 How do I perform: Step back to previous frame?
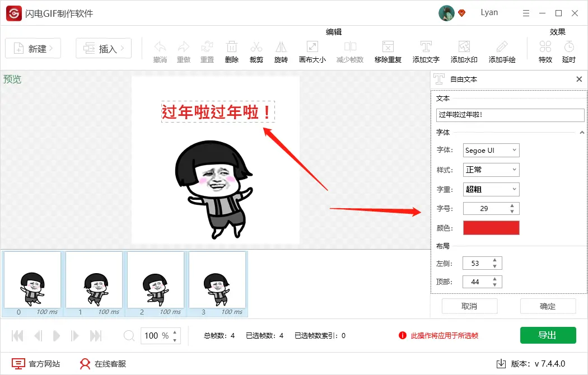coord(38,336)
